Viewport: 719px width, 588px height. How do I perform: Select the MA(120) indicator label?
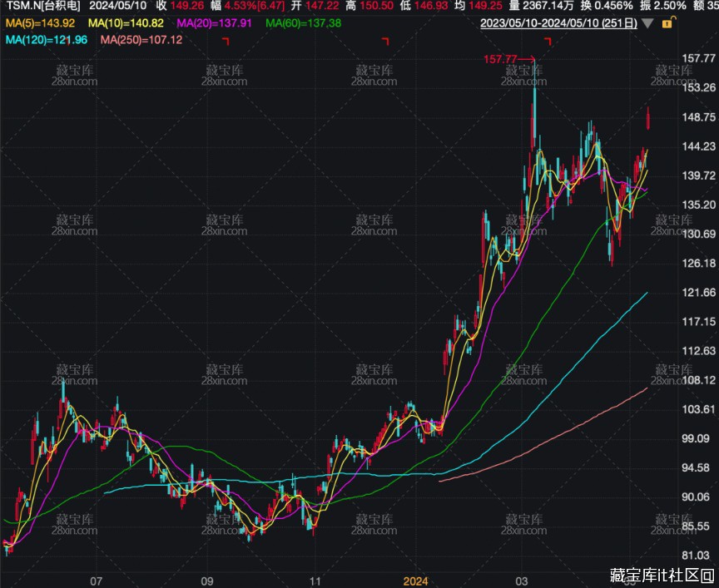(47, 39)
